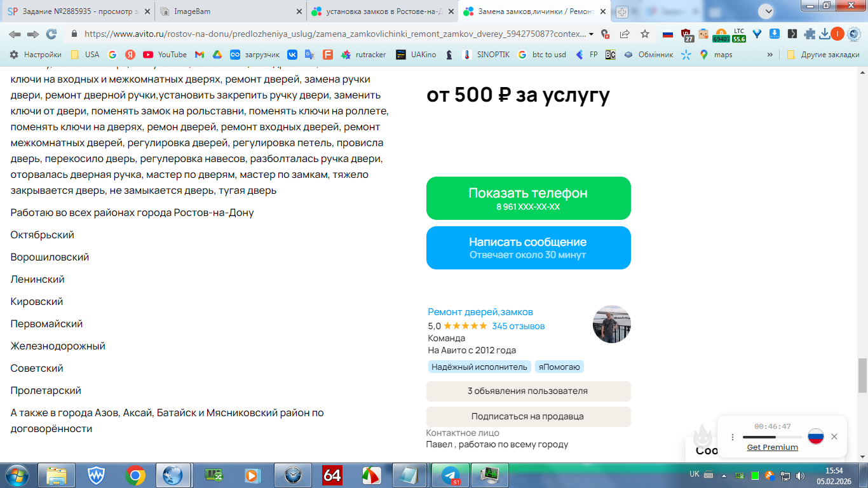Viewport: 868px width, 488px height.
Task: Open the Обмінник bookmark
Action: pos(648,55)
